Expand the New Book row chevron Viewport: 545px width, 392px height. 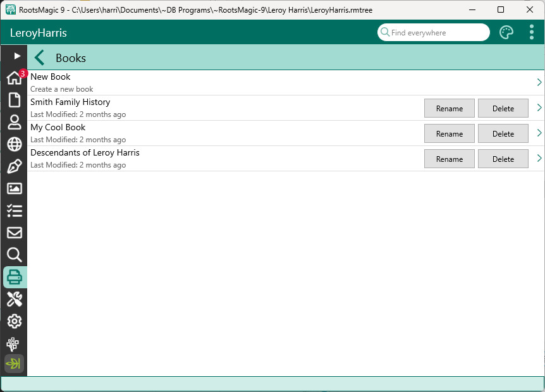(x=539, y=82)
